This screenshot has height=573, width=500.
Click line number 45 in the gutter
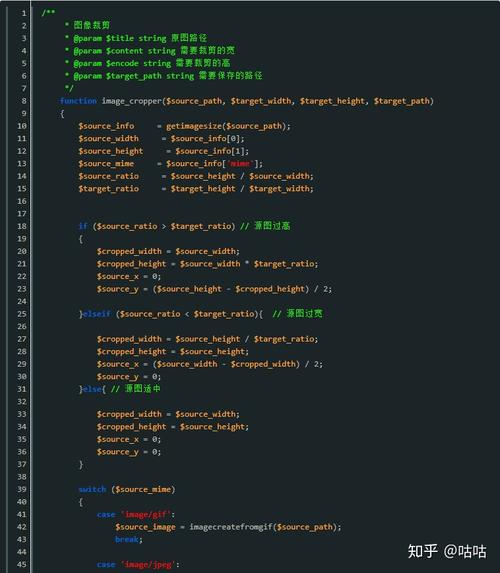pos(22,565)
